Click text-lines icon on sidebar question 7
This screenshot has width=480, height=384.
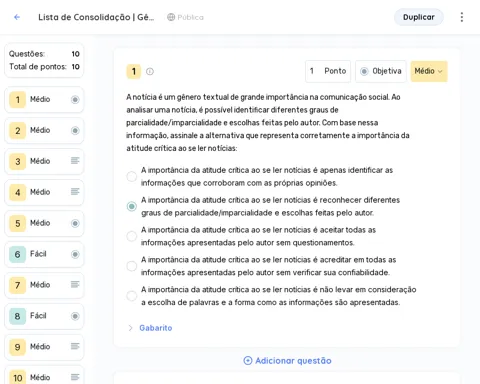click(x=75, y=284)
